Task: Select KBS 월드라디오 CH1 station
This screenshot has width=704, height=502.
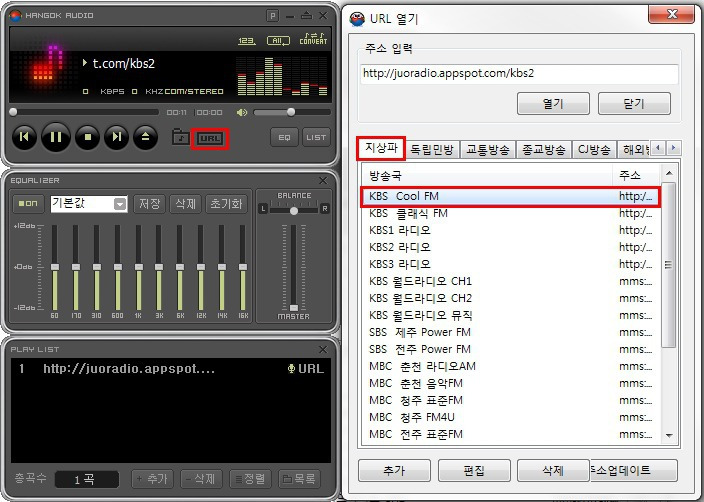Action: 511,282
